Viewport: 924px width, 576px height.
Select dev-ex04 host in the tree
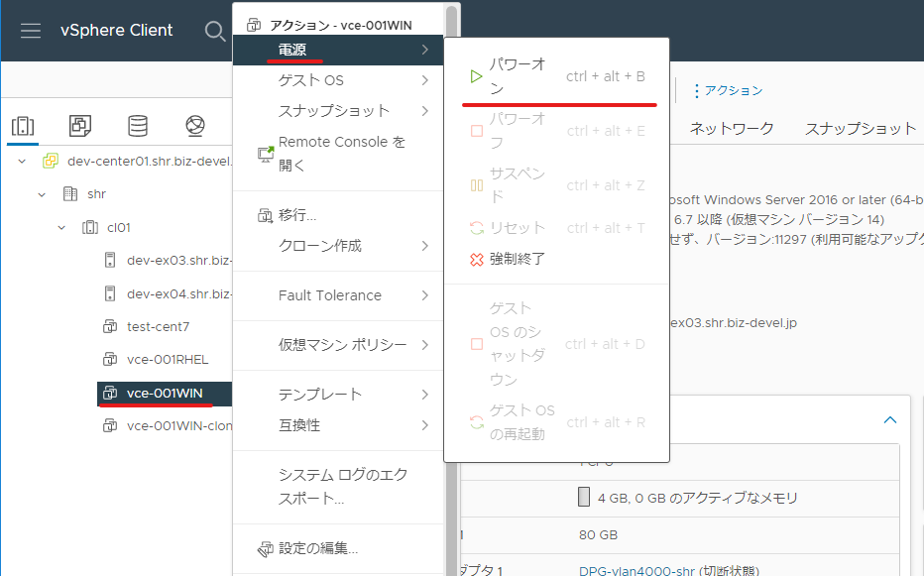179,293
